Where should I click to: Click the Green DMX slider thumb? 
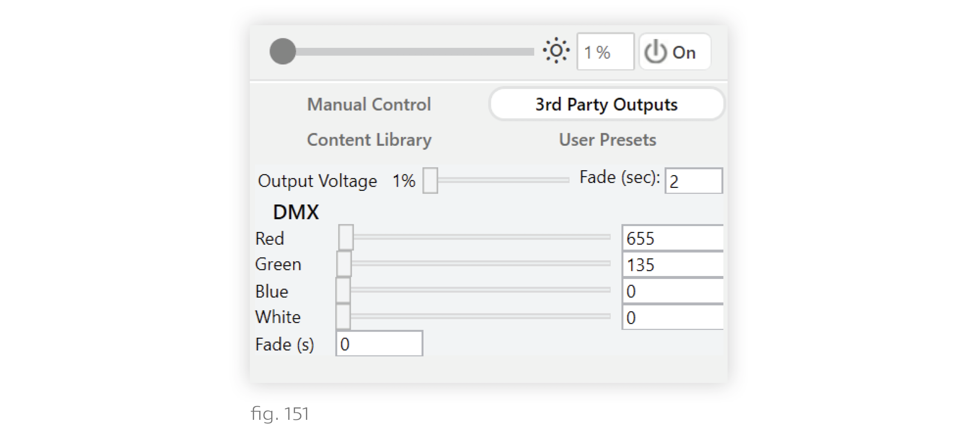(344, 264)
